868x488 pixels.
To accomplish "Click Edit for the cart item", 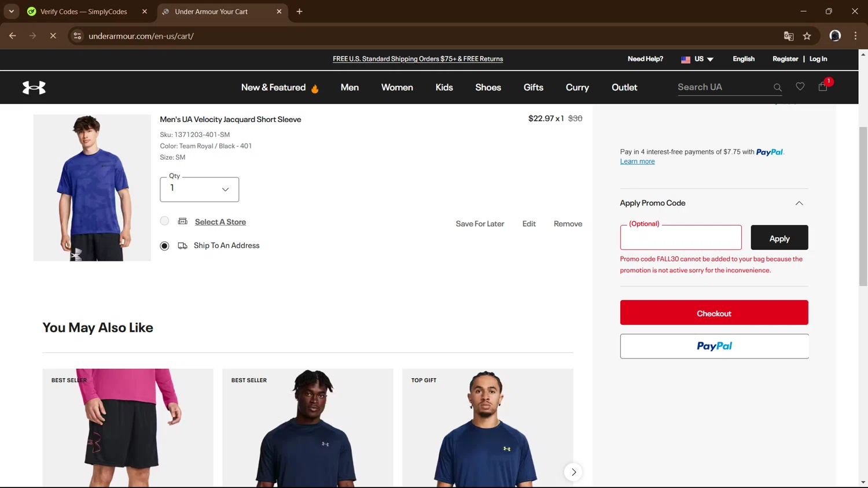I will (529, 224).
